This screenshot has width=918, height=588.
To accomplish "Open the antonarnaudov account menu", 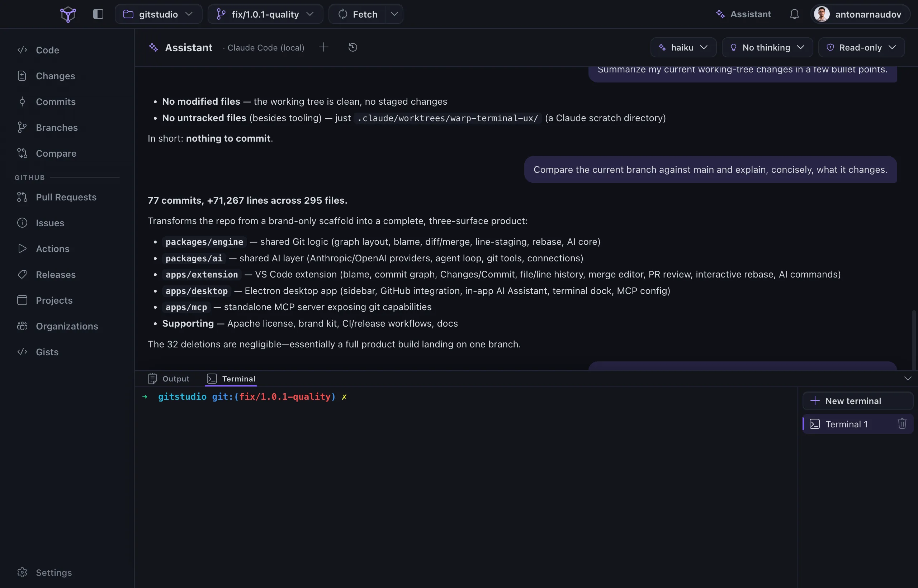I will tap(860, 14).
